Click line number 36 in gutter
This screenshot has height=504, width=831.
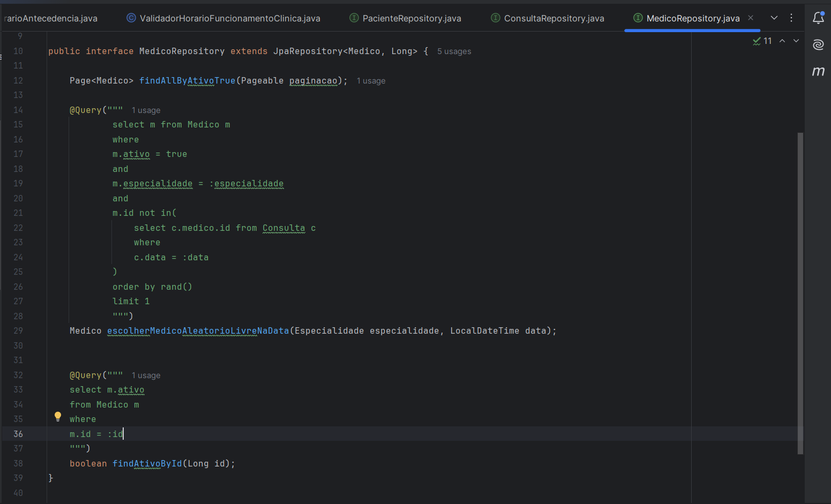pyautogui.click(x=18, y=434)
